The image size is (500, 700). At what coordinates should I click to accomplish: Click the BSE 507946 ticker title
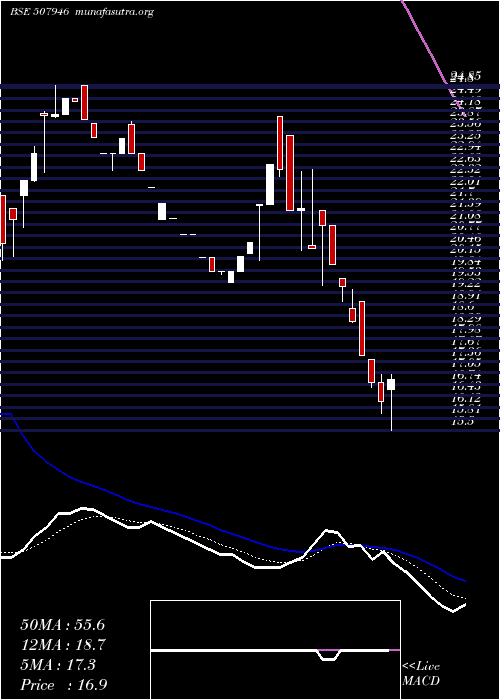(x=39, y=12)
